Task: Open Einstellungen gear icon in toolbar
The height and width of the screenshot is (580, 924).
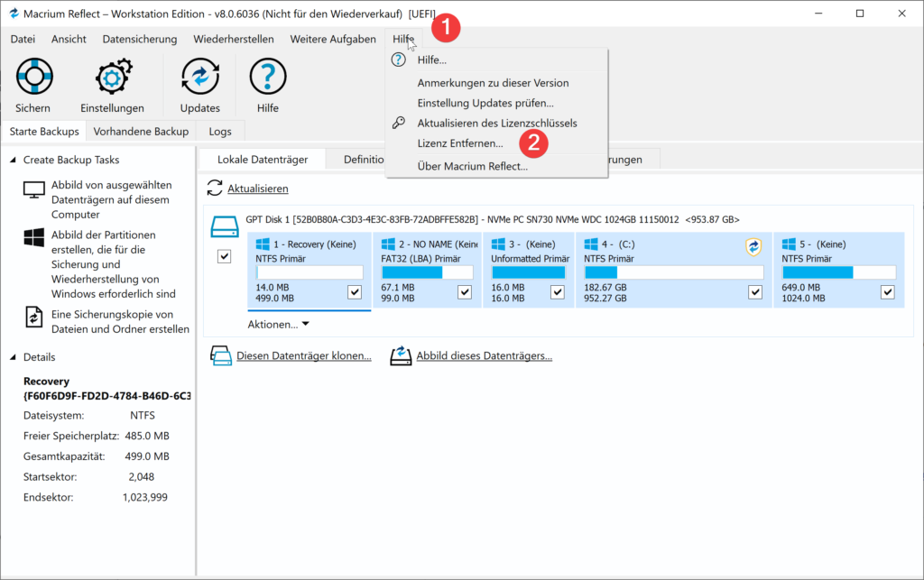Action: click(112, 78)
